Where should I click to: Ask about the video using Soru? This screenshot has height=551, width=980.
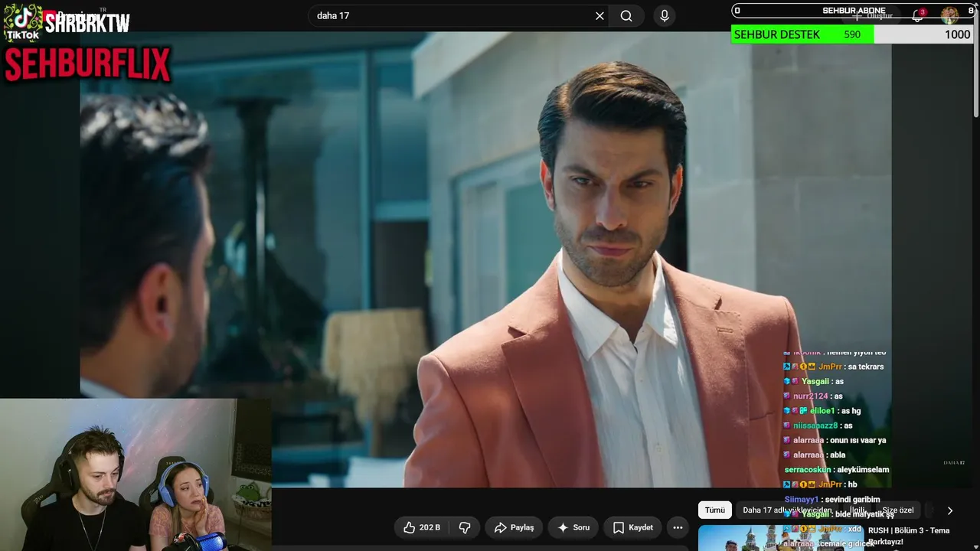coord(573,527)
